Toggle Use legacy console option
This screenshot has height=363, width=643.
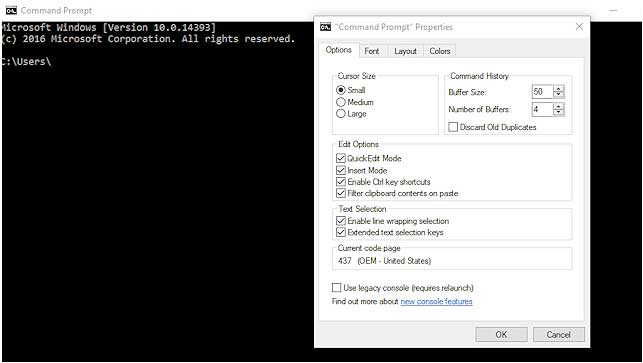(336, 288)
